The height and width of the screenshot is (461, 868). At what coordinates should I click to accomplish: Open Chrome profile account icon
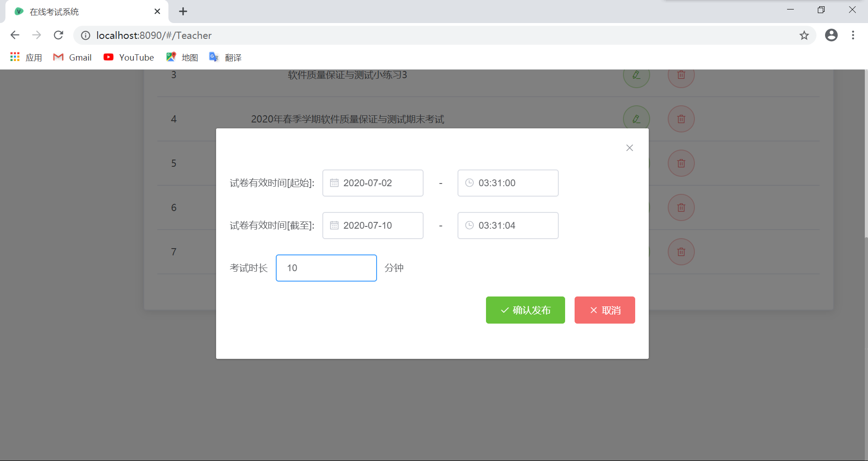pos(831,35)
